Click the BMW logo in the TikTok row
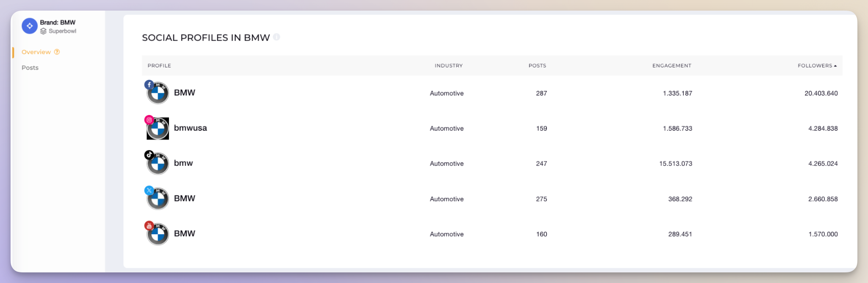868x283 pixels. (x=158, y=164)
